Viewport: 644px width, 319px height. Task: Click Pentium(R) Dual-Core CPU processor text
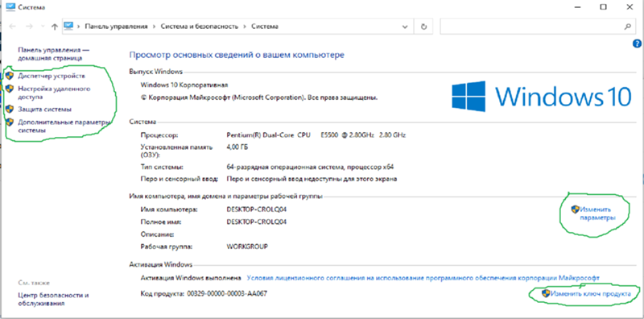tap(316, 135)
